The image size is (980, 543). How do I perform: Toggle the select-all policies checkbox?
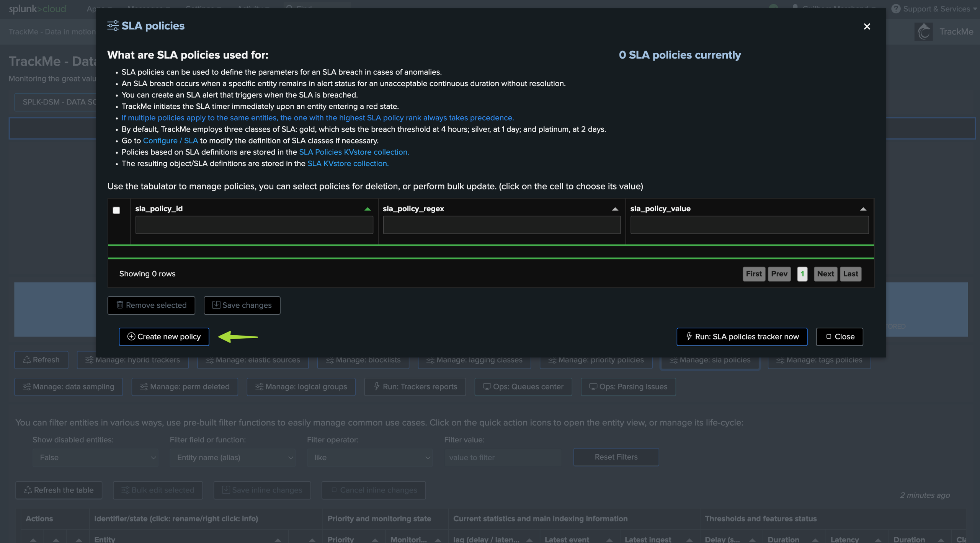(116, 210)
